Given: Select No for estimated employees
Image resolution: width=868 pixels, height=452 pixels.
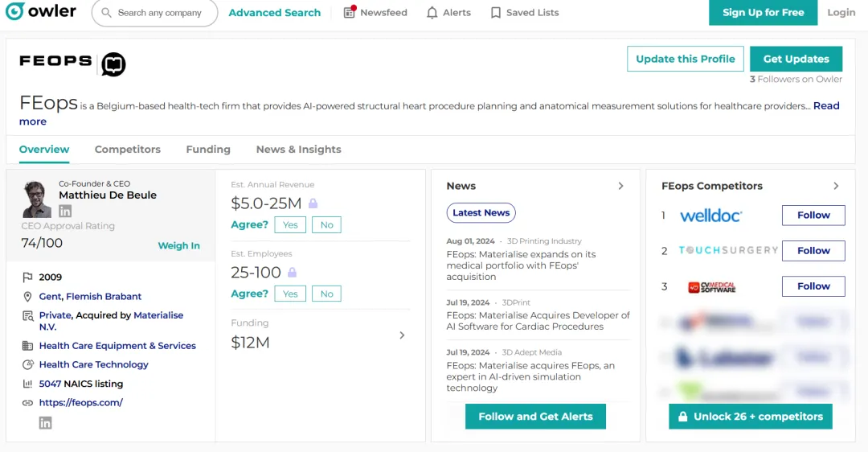Looking at the screenshot, I should point(326,294).
